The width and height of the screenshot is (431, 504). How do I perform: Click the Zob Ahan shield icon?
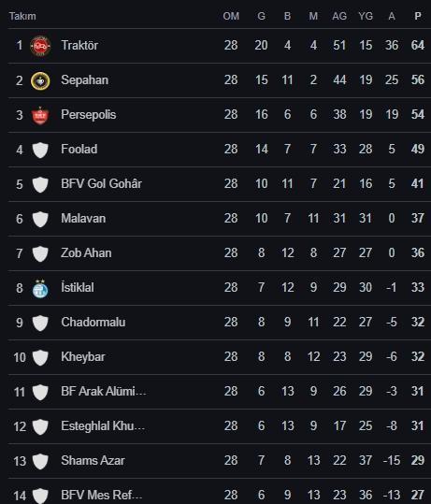(40, 254)
